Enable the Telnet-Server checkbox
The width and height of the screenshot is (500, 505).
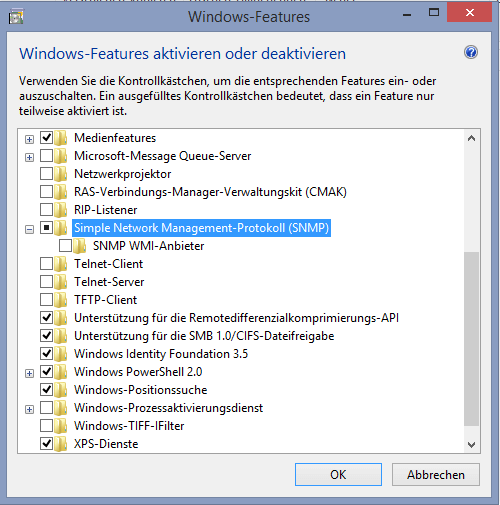coord(46,281)
